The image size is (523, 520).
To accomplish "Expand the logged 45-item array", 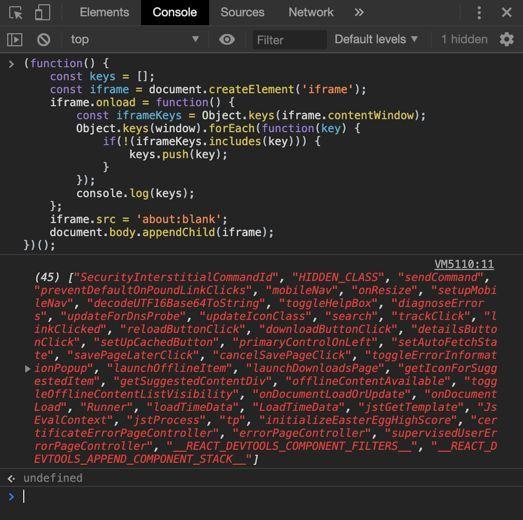I will pyautogui.click(x=28, y=369).
